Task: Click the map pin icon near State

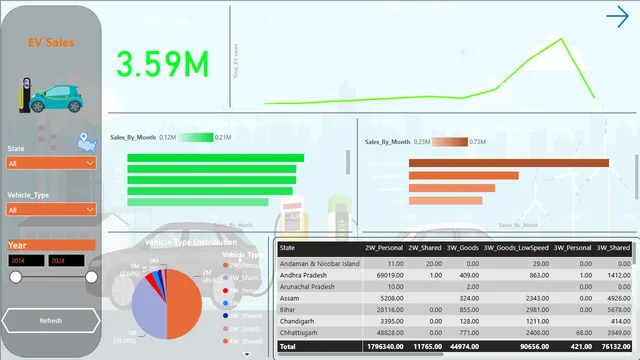Action: (87, 142)
